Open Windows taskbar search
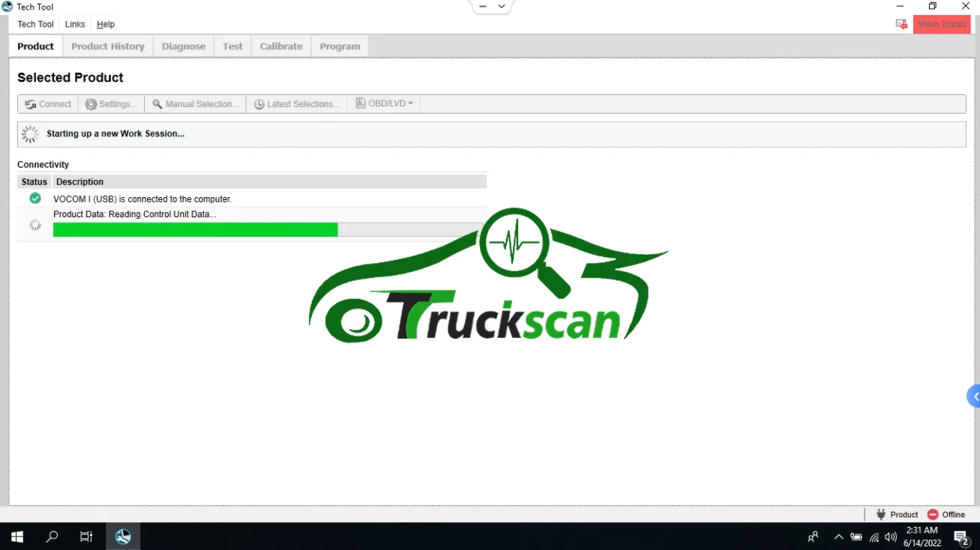This screenshot has height=550, width=980. tap(52, 537)
